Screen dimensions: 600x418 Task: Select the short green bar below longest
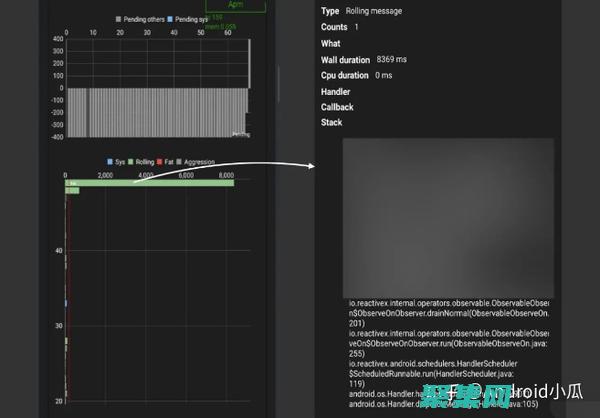click(72, 190)
